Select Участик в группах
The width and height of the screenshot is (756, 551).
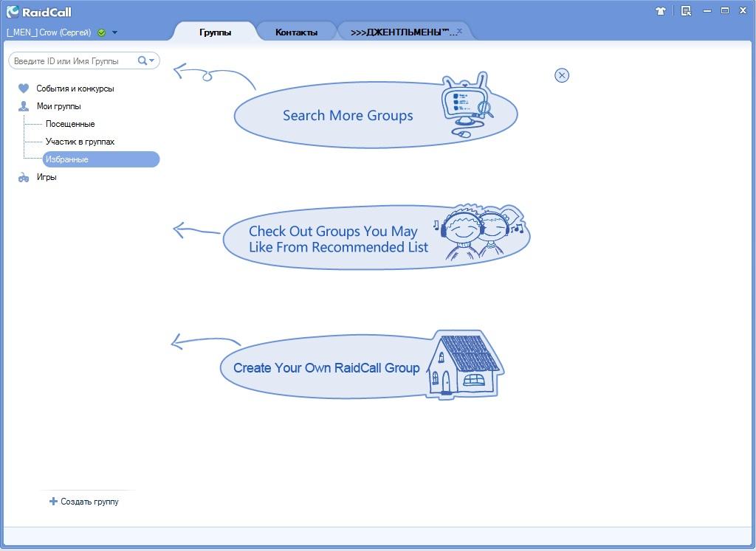point(80,142)
